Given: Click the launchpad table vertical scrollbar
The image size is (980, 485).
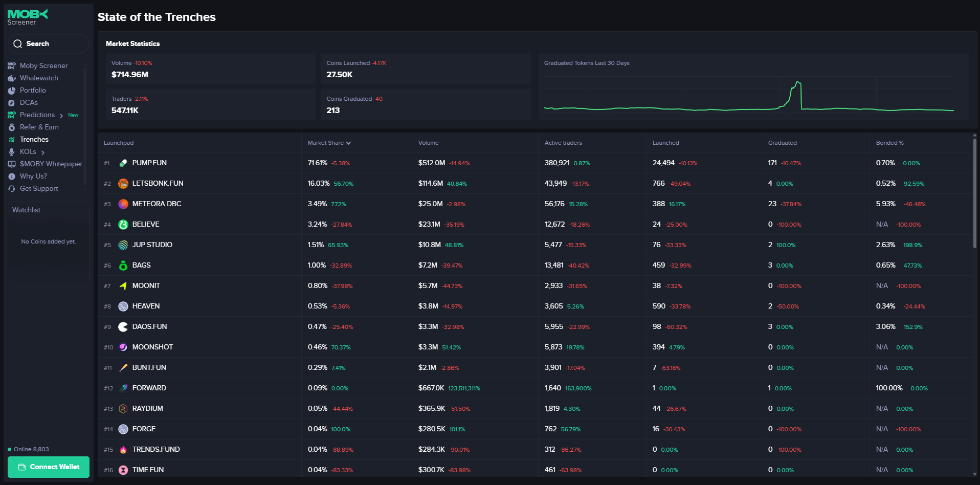Looking at the screenshot, I should (x=974, y=194).
